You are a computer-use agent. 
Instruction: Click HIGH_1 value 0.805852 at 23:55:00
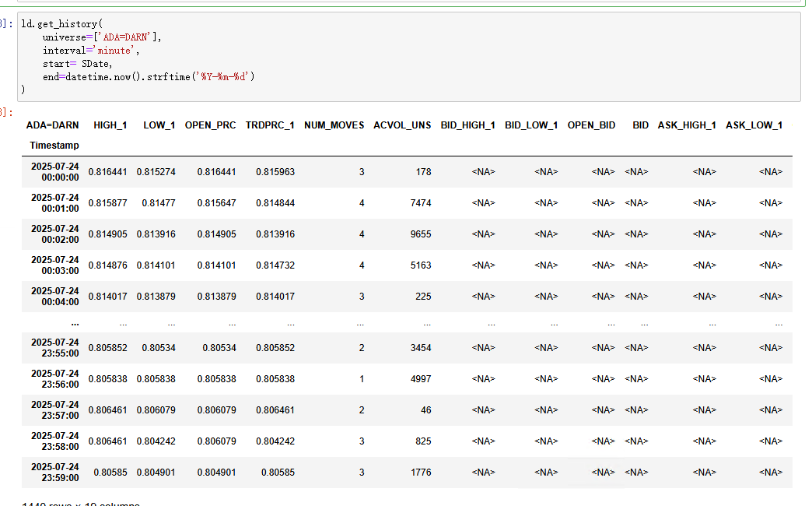tap(107, 348)
